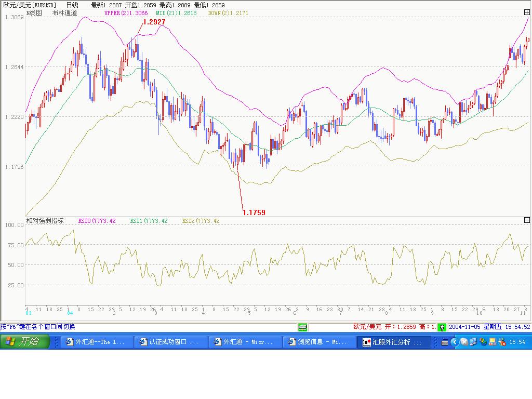Click the K线图 chart type label
Viewport: 532px width, 399px height.
pos(34,13)
